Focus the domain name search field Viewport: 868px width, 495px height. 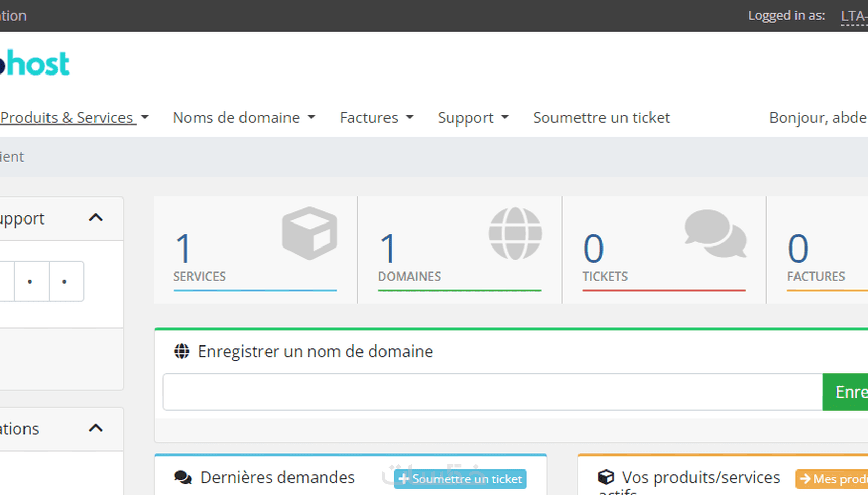pyautogui.click(x=493, y=392)
